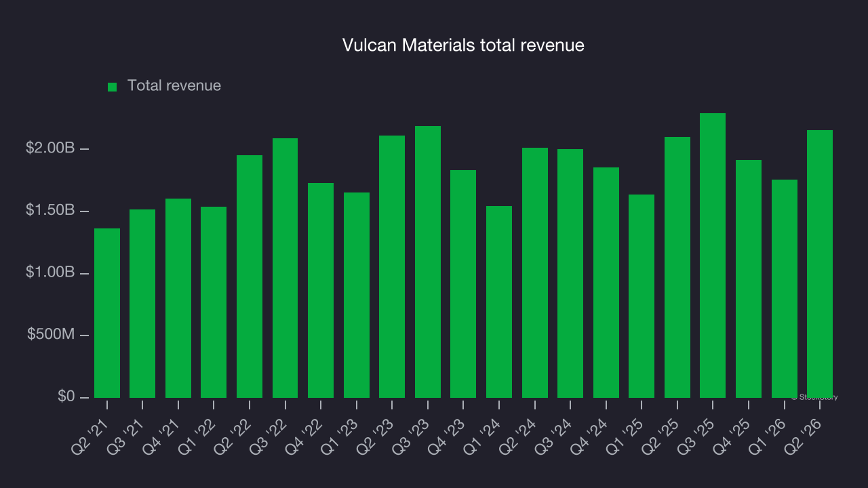Select the Q4 '21 revenue bar
Viewport: 868px width, 488px height.
tap(178, 298)
